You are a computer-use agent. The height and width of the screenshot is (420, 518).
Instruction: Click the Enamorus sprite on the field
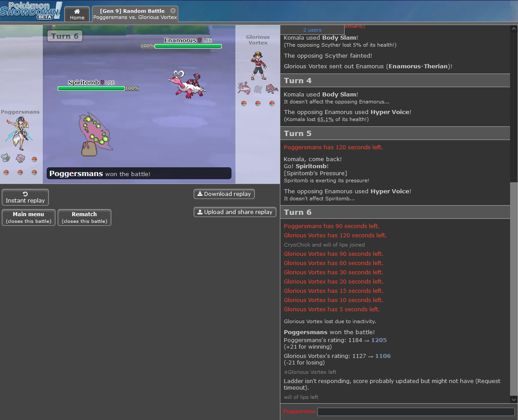click(x=187, y=85)
